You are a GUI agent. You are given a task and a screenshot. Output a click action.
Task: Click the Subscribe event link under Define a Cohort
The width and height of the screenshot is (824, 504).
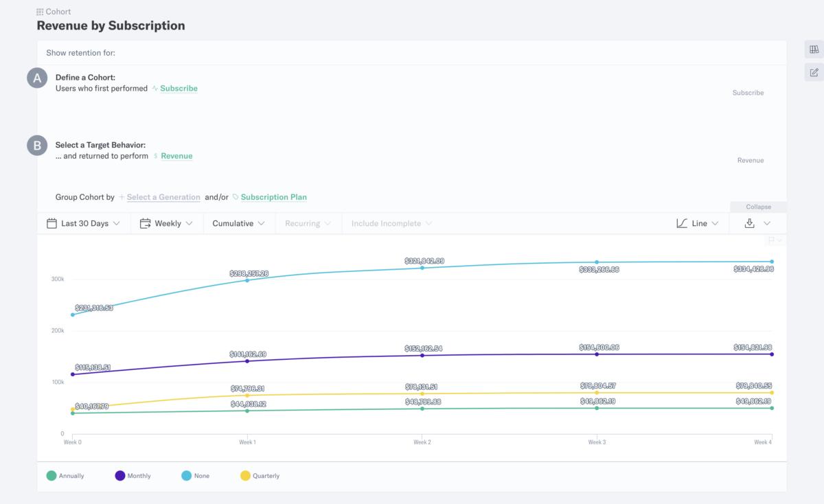coord(179,88)
